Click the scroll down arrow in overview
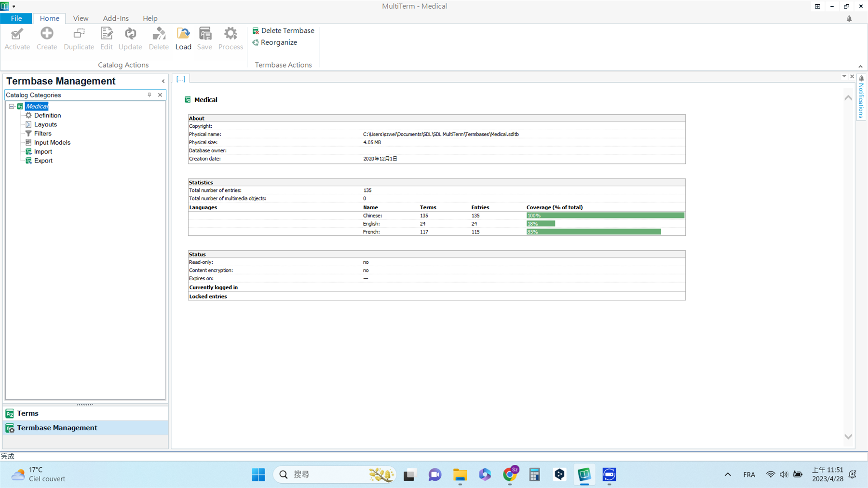 (848, 436)
